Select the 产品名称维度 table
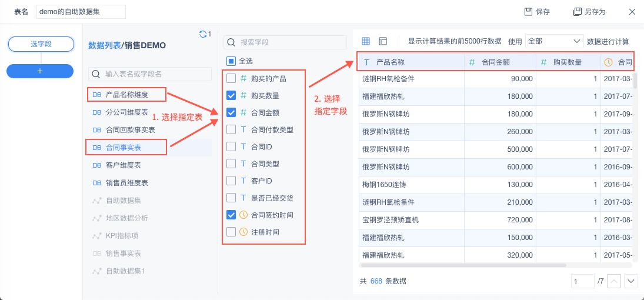Image resolution: width=644 pixels, height=300 pixels. [x=126, y=94]
